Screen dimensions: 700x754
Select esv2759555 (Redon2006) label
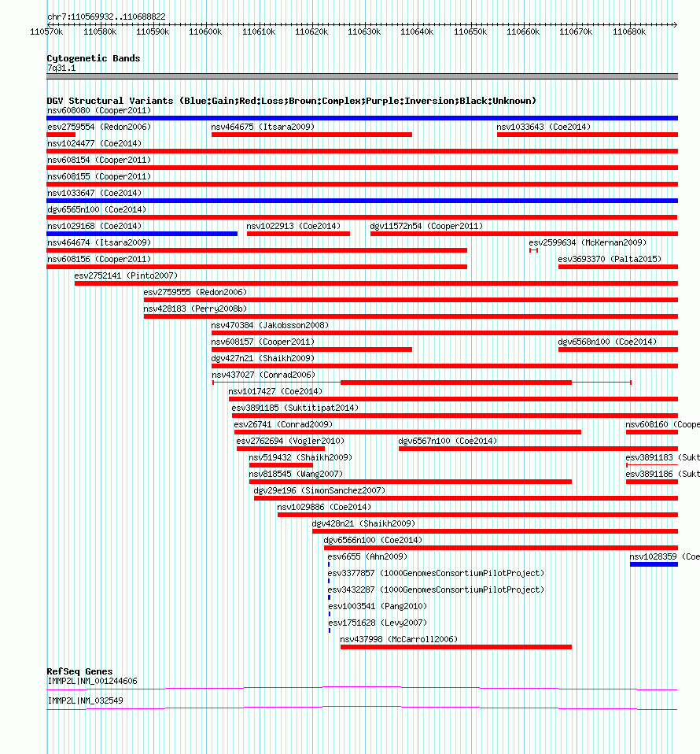pos(195,292)
